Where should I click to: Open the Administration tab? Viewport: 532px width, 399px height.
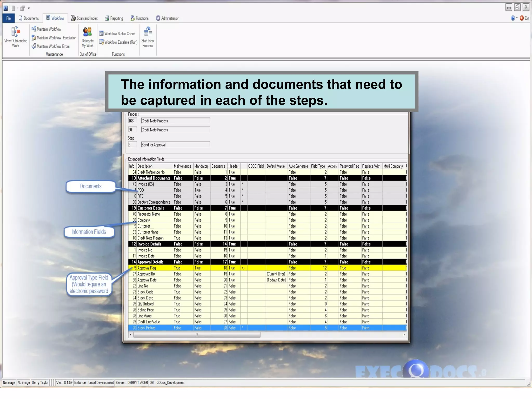click(168, 18)
